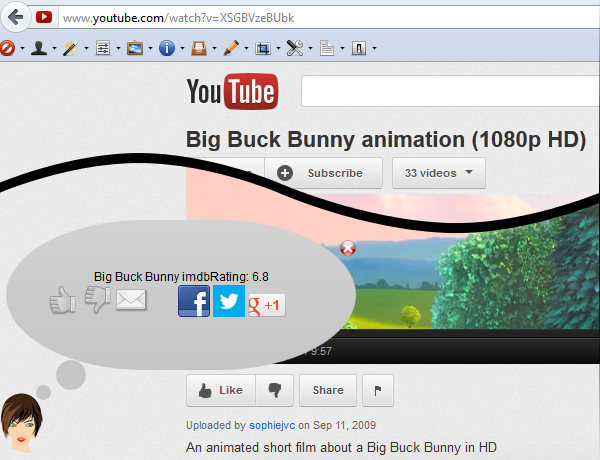Click the dislike thumbs-down button below video

pyautogui.click(x=274, y=390)
